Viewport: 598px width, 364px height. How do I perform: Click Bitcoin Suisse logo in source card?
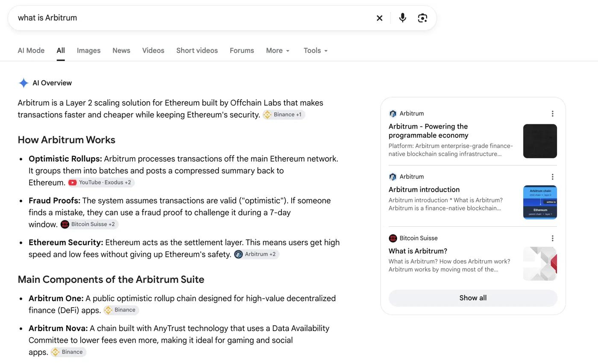[393, 238]
